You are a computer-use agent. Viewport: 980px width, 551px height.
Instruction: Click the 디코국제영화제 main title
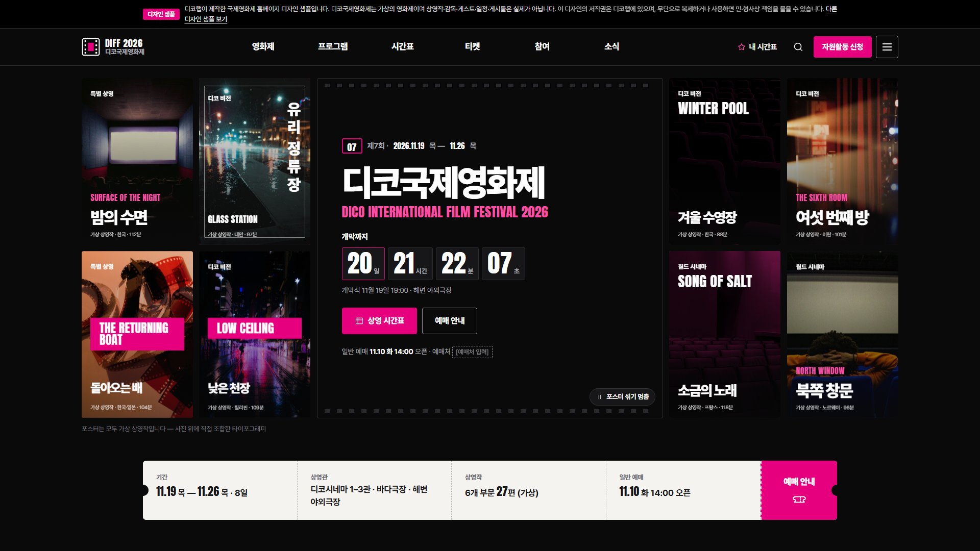click(x=444, y=183)
